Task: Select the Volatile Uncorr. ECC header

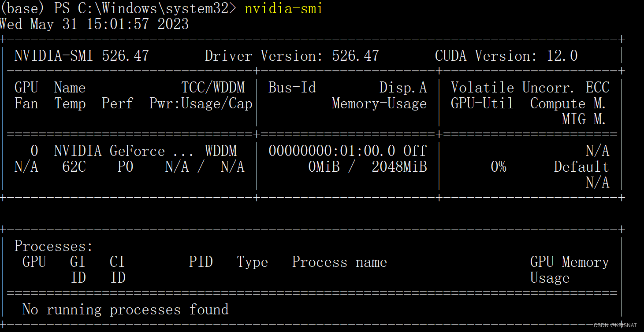Action: [530, 88]
